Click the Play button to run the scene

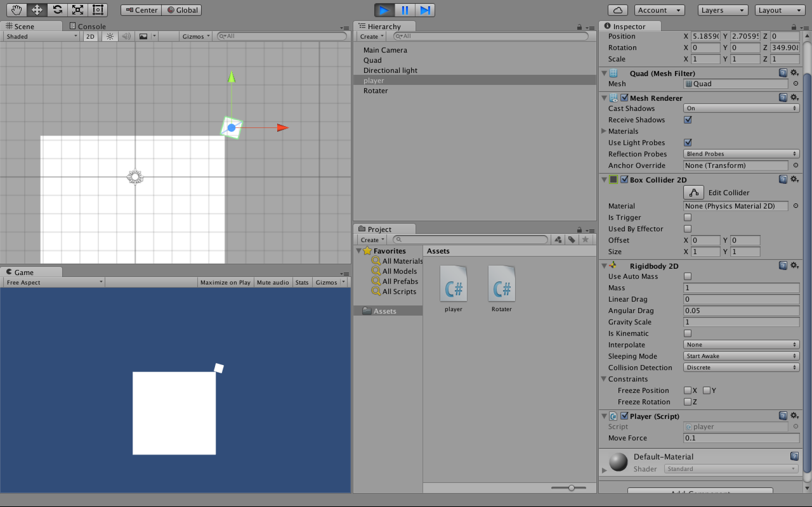tap(384, 10)
